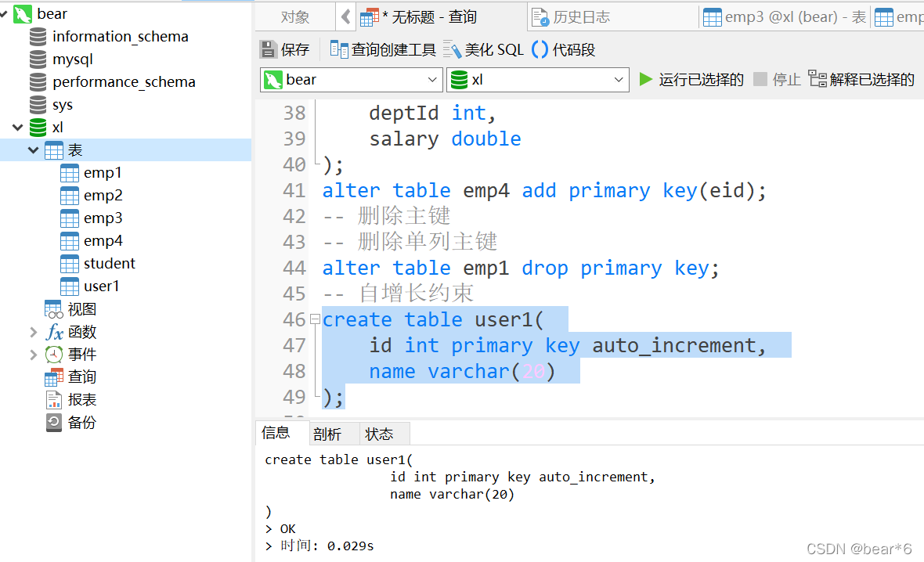Viewport: 924px width, 562px height.
Task: Click the green xl database icon in tree
Action: pyautogui.click(x=38, y=128)
